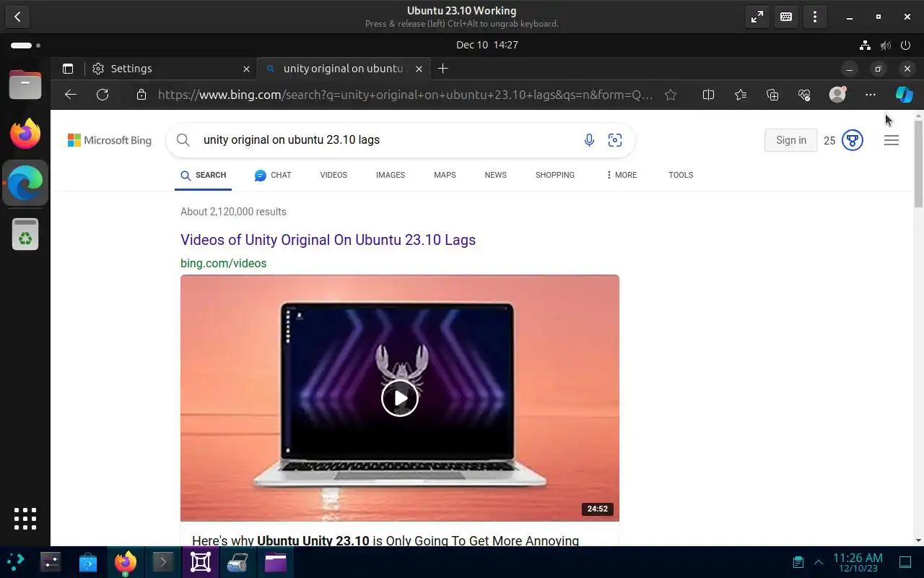Screen dimensions: 924x578
Task: Search using voice microphone icon
Action: point(589,140)
